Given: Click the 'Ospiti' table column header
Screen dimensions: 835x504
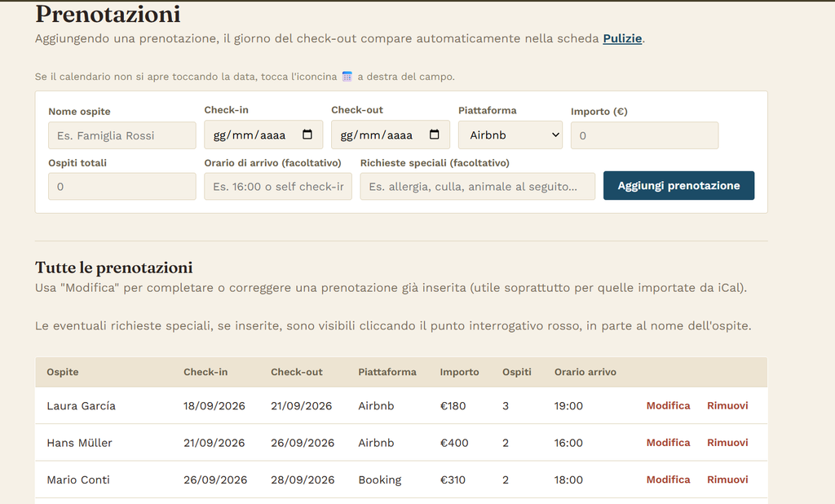Looking at the screenshot, I should click(x=516, y=372).
